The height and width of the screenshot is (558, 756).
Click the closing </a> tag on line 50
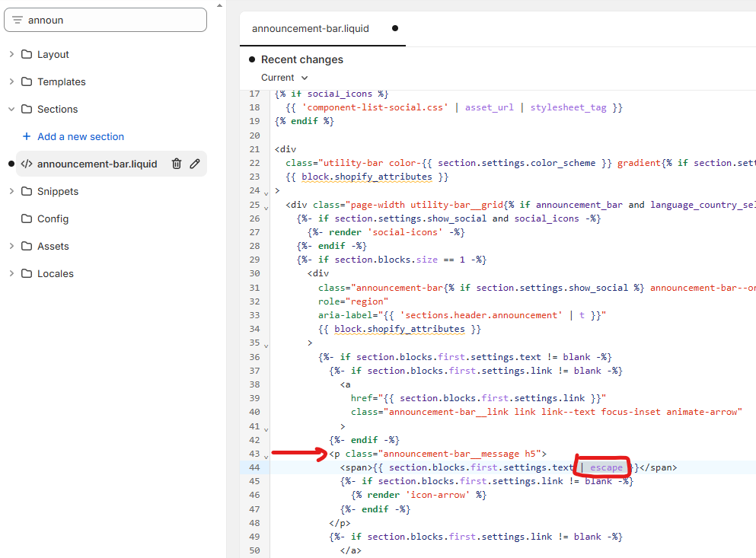pyautogui.click(x=350, y=550)
